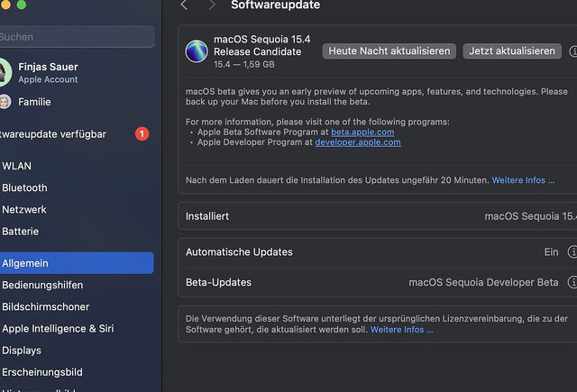Click Jetzt aktualisieren button

512,51
